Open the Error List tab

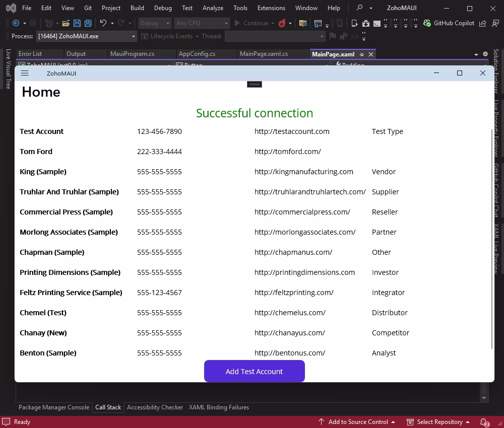click(30, 54)
